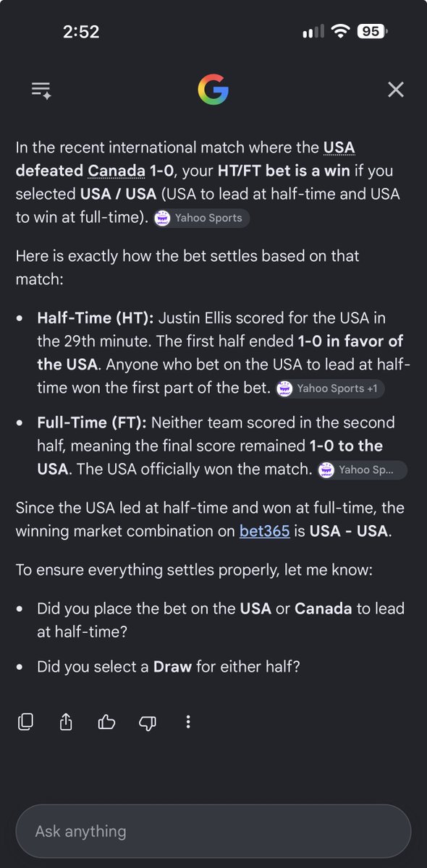Close the AI mode panel
The image size is (427, 868).
(395, 90)
